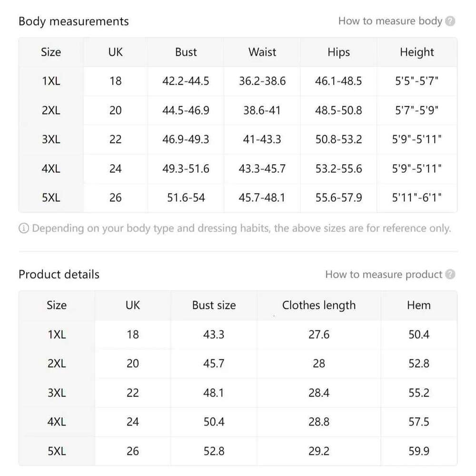This screenshot has width=476, height=476.
Task: Select the 5XL size cell in Product details
Action: click(57, 451)
